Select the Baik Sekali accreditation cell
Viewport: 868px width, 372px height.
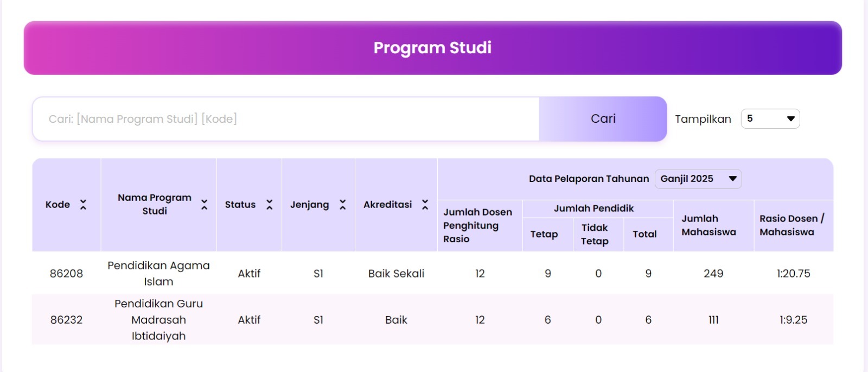click(x=396, y=274)
